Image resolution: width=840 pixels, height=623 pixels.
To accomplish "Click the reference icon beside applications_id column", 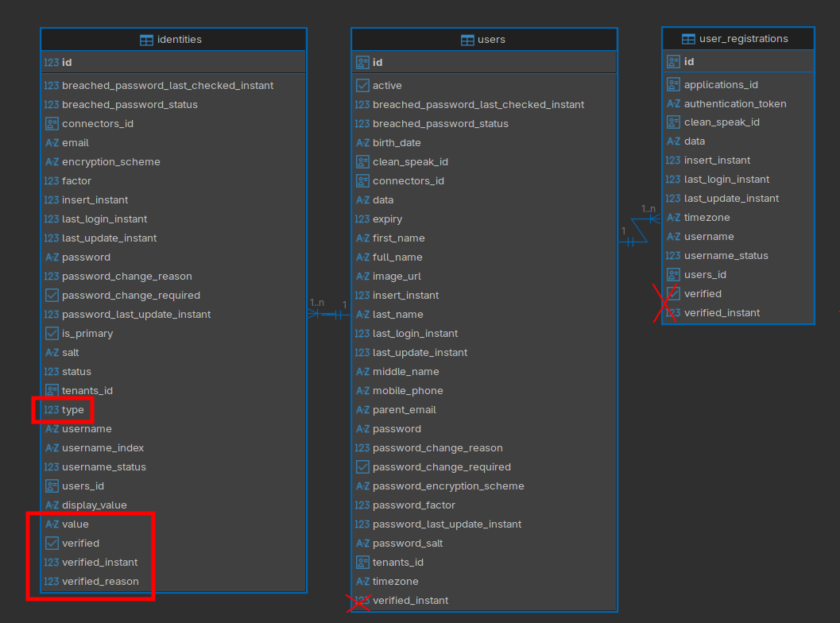I will pos(675,84).
